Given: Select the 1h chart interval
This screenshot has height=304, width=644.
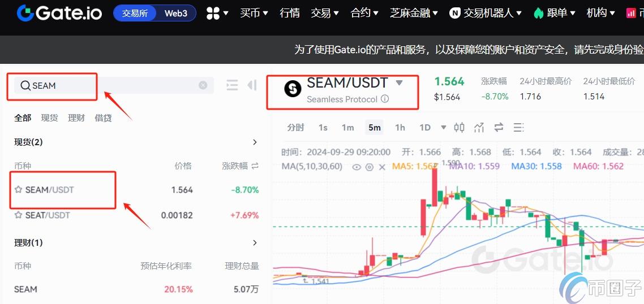Looking at the screenshot, I should pyautogui.click(x=400, y=128).
